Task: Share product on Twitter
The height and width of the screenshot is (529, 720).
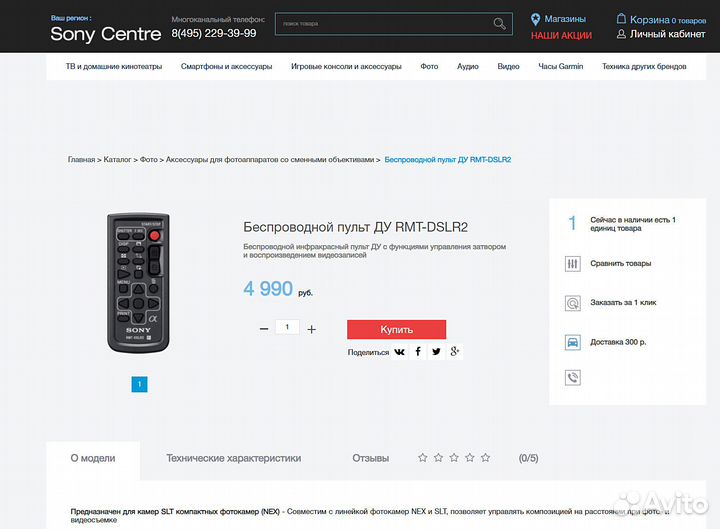Action: 436,352
